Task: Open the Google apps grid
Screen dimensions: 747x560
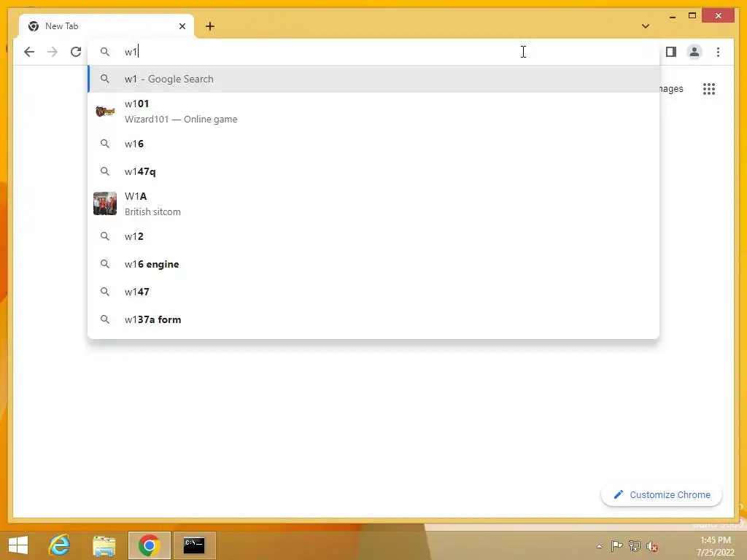Action: coord(709,89)
